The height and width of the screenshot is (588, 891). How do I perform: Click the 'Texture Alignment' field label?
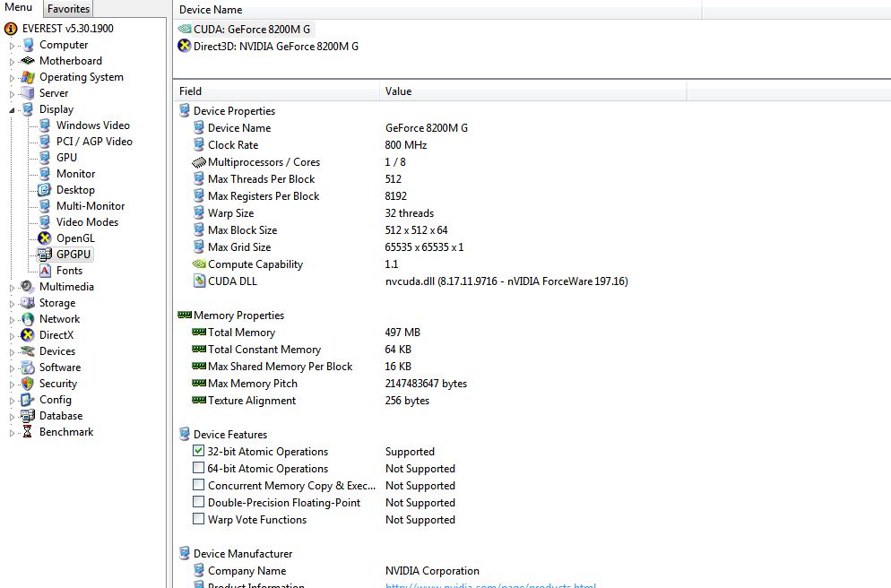(252, 401)
